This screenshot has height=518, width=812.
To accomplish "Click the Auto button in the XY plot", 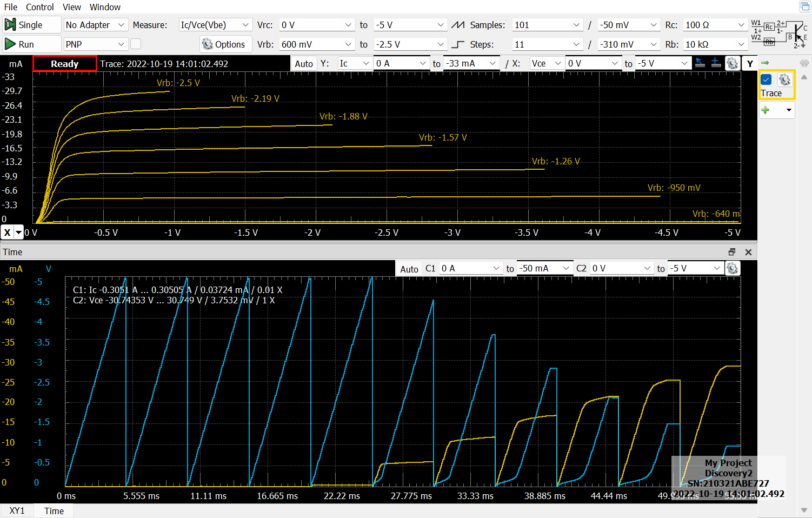I will click(304, 63).
